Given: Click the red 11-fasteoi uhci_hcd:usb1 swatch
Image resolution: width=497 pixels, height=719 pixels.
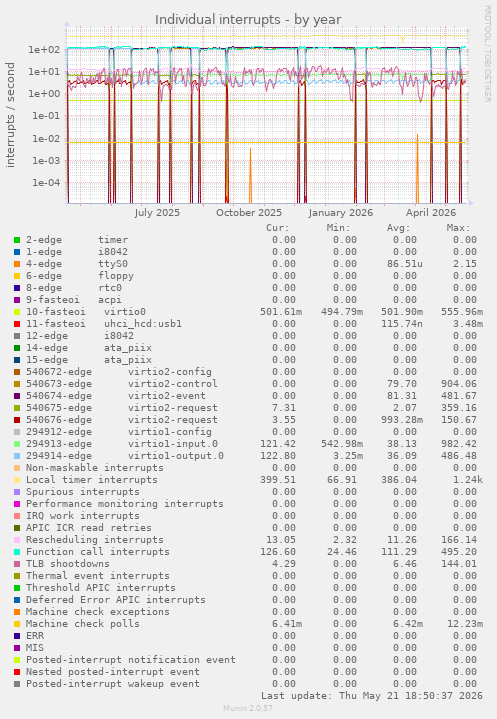Looking at the screenshot, I should [17, 324].
